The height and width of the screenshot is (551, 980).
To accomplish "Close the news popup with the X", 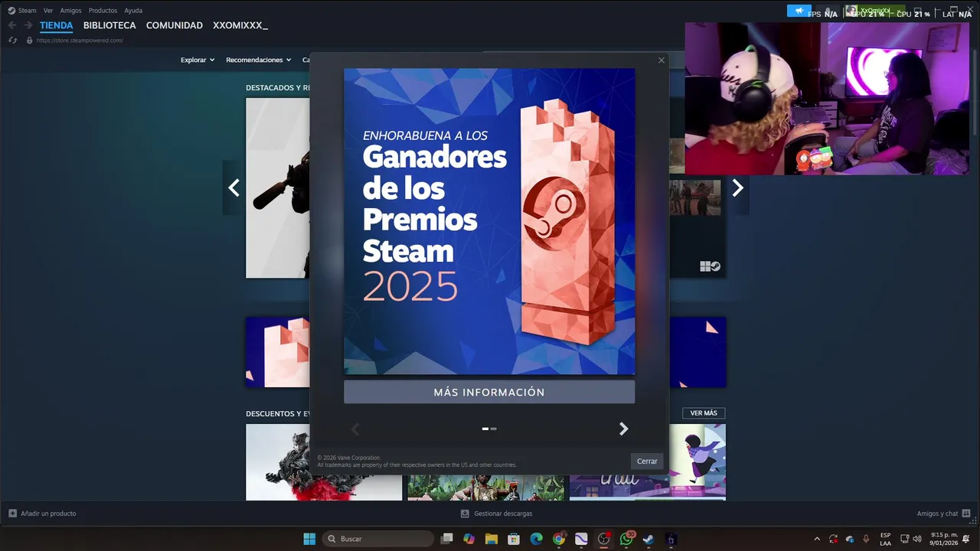I will coord(661,60).
